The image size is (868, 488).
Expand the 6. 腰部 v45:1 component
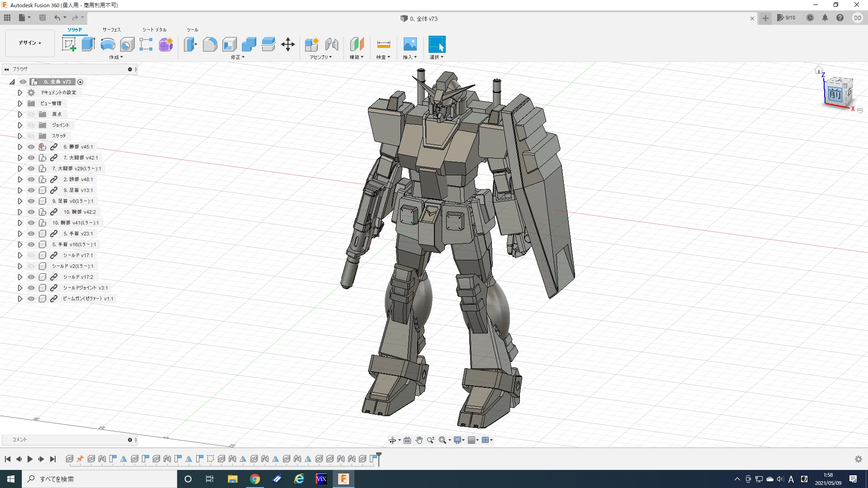pyautogui.click(x=20, y=147)
